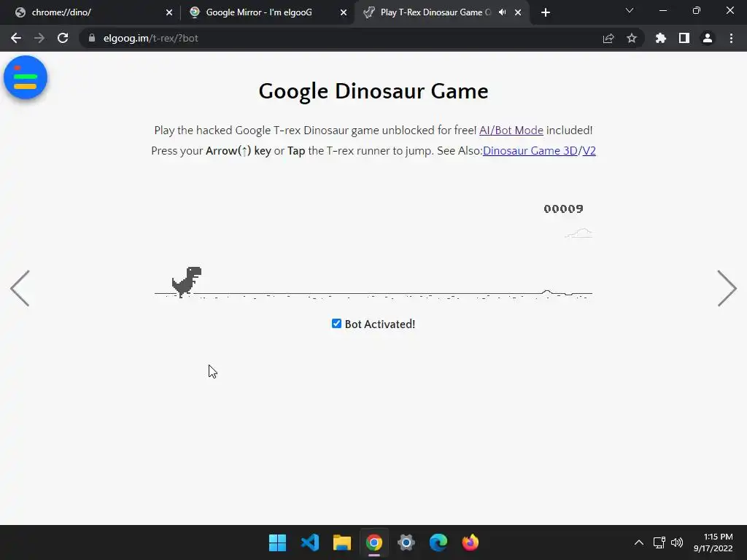747x560 pixels.
Task: Open the blue elgooG menu button
Action: click(26, 77)
